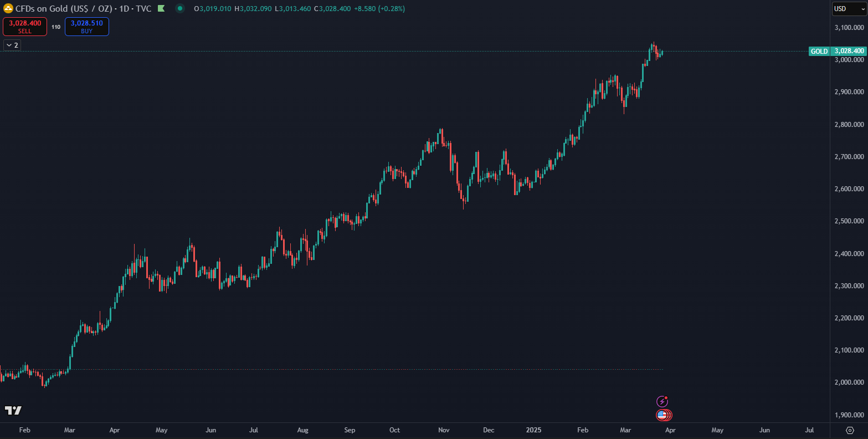Expand the collapsed indicators legend showing 2
This screenshot has width=868, height=439.
[12, 45]
